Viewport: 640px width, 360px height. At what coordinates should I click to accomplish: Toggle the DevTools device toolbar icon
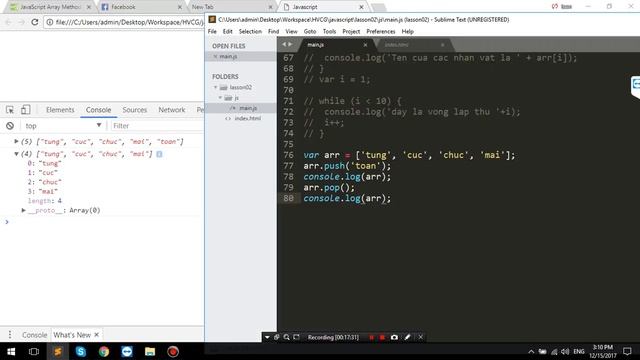tap(25, 109)
